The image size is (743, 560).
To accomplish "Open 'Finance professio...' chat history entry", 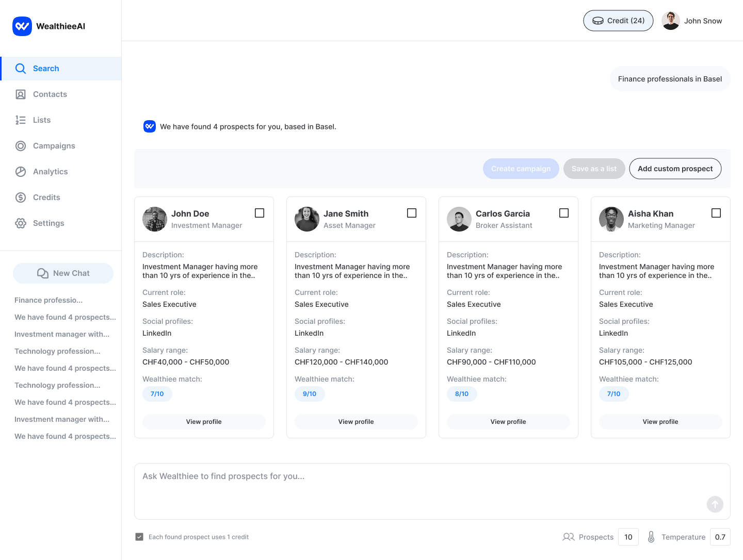I will click(49, 300).
